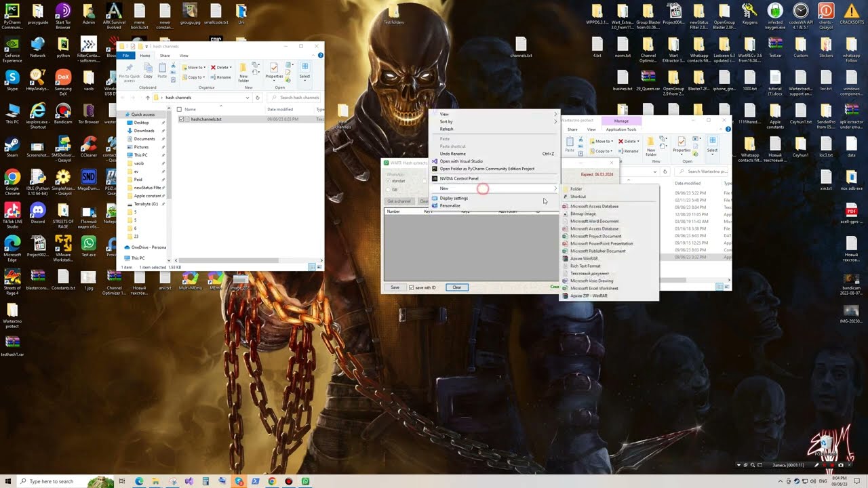Click the File button in hash channels window
Screen dimensions: 868x488
click(x=126, y=56)
